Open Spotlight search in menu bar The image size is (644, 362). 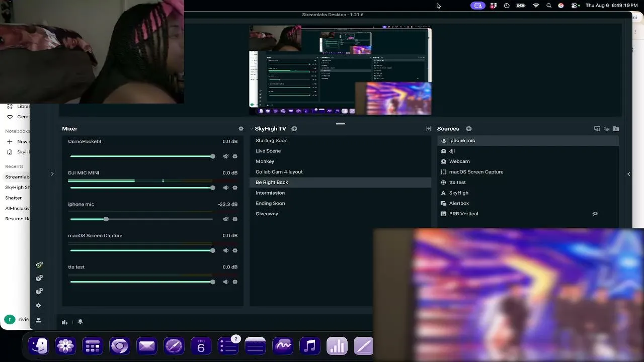pyautogui.click(x=549, y=6)
